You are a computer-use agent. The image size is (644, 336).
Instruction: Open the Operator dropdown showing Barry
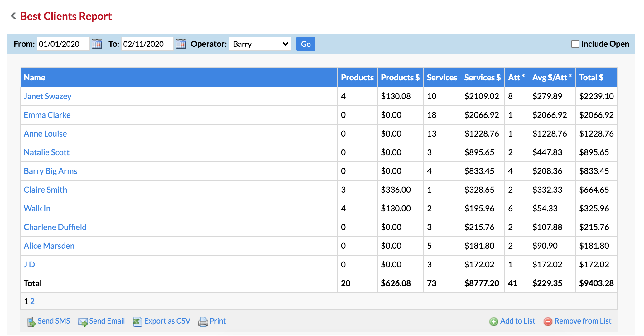pyautogui.click(x=260, y=44)
